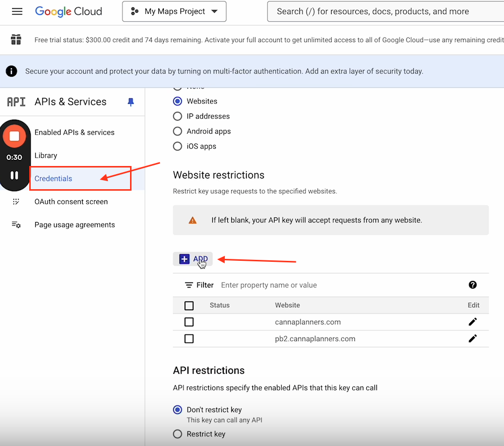Click the Status column header

(220, 305)
